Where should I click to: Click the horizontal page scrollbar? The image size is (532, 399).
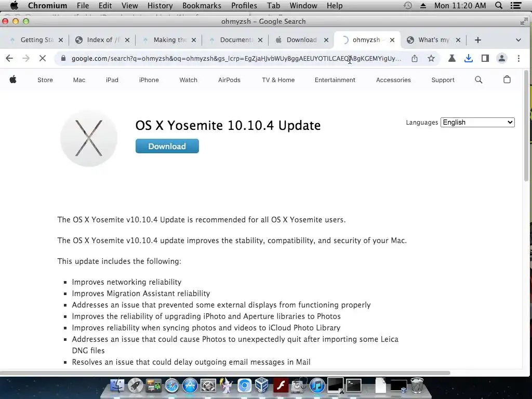[225, 373]
